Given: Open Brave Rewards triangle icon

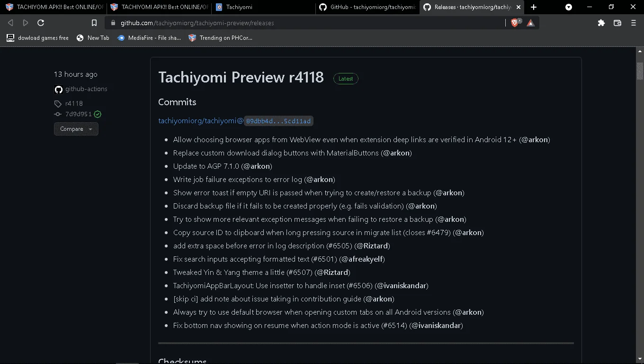Looking at the screenshot, I should [x=530, y=23].
